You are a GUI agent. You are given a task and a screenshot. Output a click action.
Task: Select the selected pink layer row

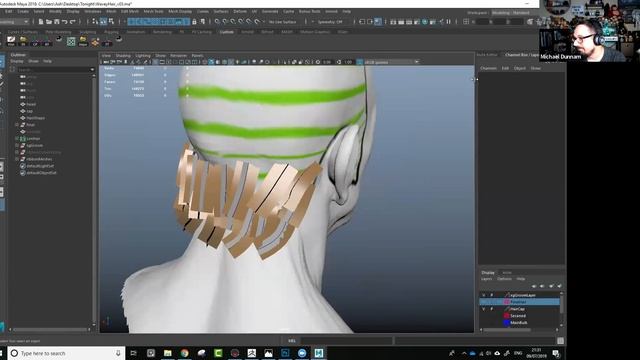pyautogui.click(x=520, y=302)
